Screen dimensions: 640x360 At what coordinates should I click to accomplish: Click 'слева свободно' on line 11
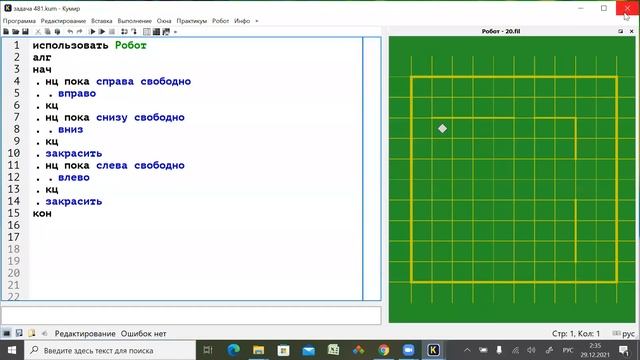[140, 165]
